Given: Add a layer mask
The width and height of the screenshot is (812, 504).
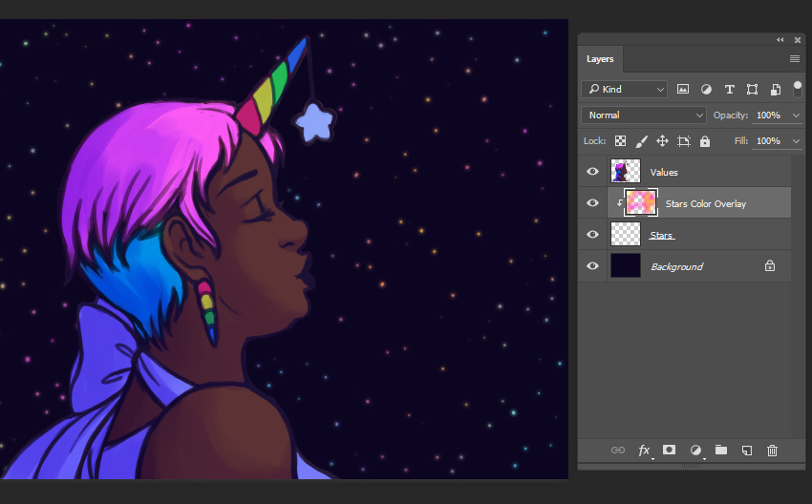Looking at the screenshot, I should tap(669, 450).
